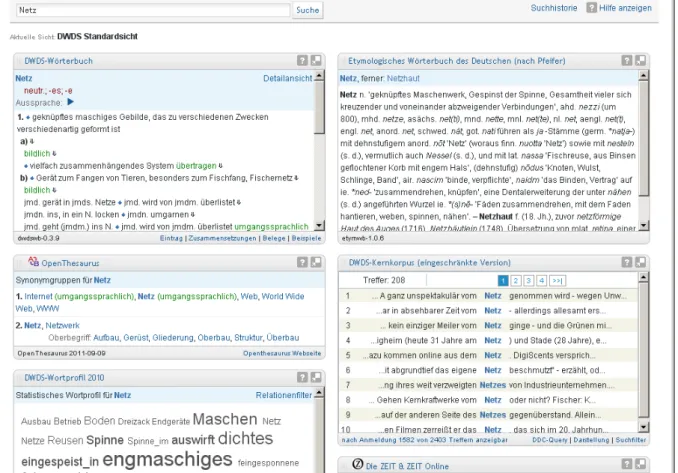Open Suchhistorie link
Image resolution: width=678 pixels, height=473 pixels.
tap(554, 8)
